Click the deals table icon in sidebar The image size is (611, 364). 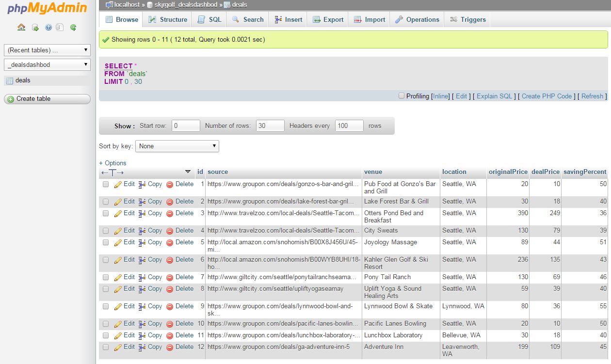tap(10, 81)
